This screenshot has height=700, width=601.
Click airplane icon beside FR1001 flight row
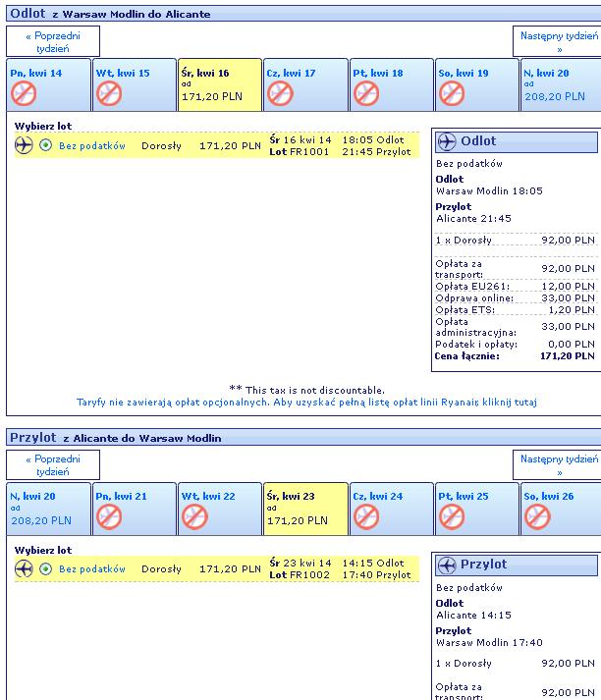point(24,145)
